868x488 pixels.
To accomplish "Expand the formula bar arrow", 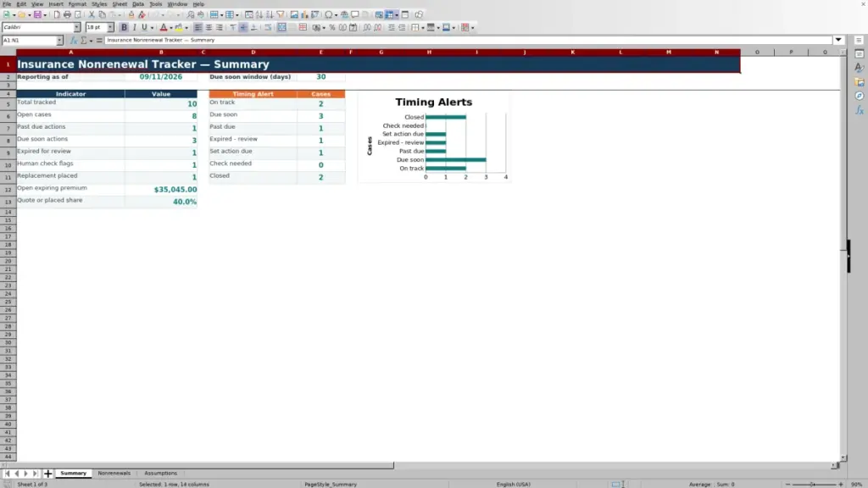I will pos(838,40).
